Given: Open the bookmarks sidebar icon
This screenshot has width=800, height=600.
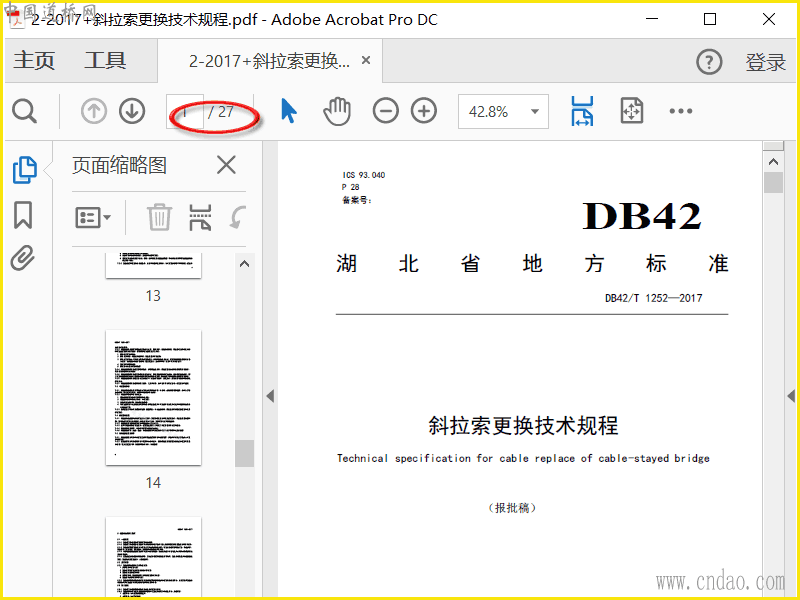Looking at the screenshot, I should tap(23, 215).
